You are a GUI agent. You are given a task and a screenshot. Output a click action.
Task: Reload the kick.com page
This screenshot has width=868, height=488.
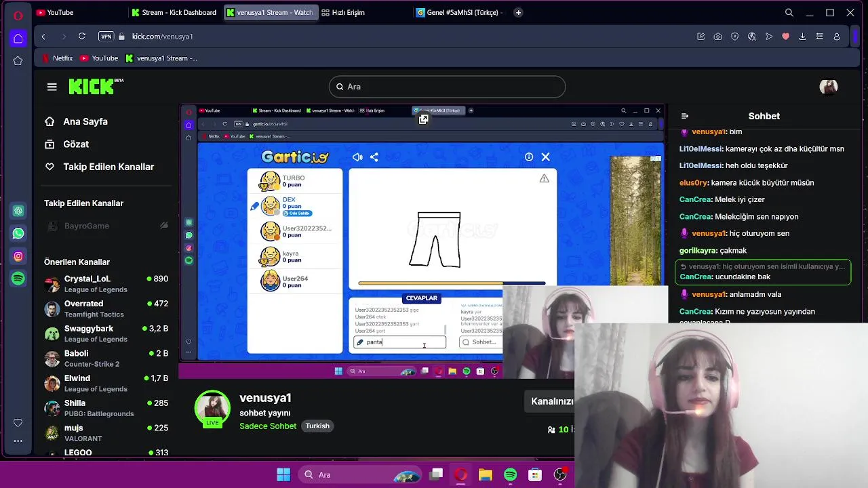point(82,37)
